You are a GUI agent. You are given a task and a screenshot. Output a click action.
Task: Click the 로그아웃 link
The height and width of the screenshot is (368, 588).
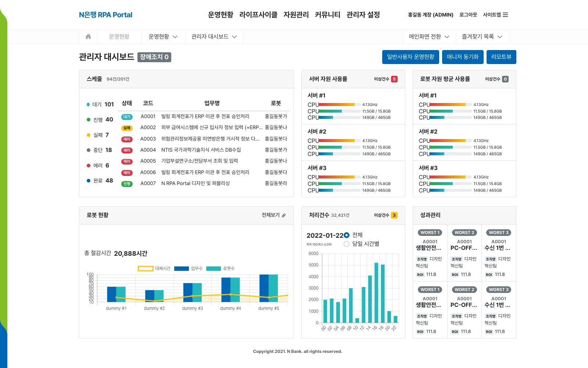pyautogui.click(x=468, y=15)
